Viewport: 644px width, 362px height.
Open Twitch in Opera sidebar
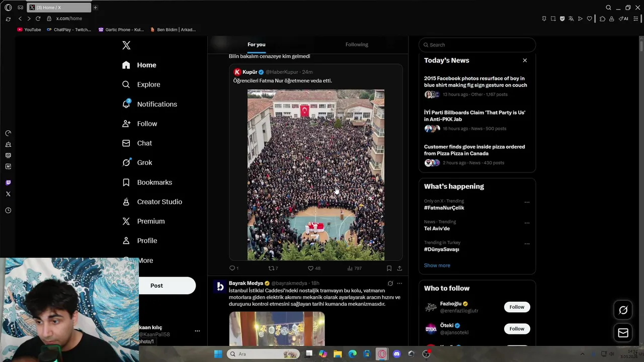pos(8,183)
